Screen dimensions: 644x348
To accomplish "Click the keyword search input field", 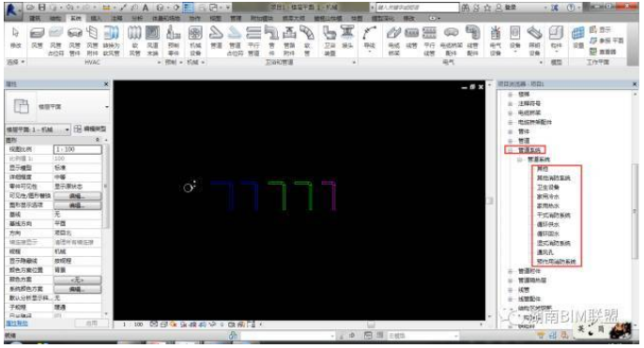I will pyautogui.click(x=417, y=8).
